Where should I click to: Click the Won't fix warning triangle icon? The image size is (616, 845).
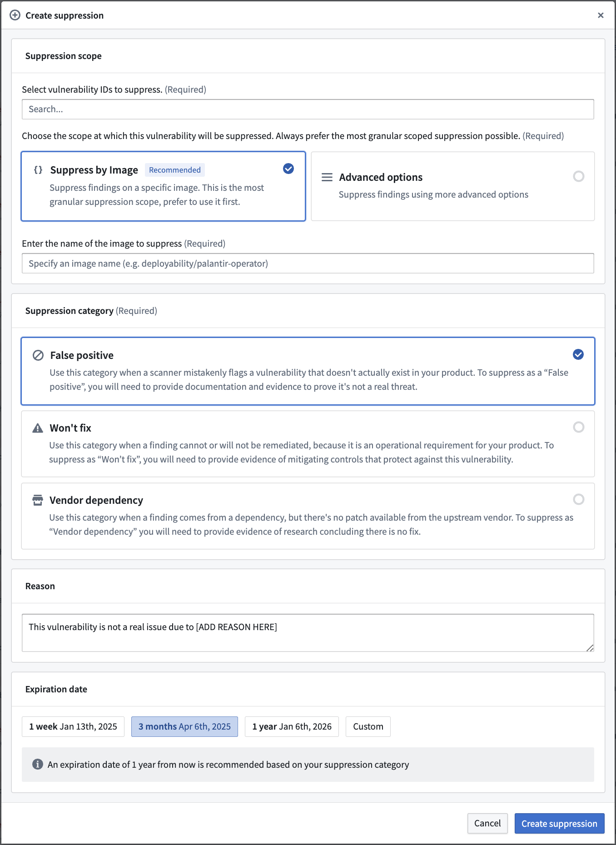(x=38, y=428)
